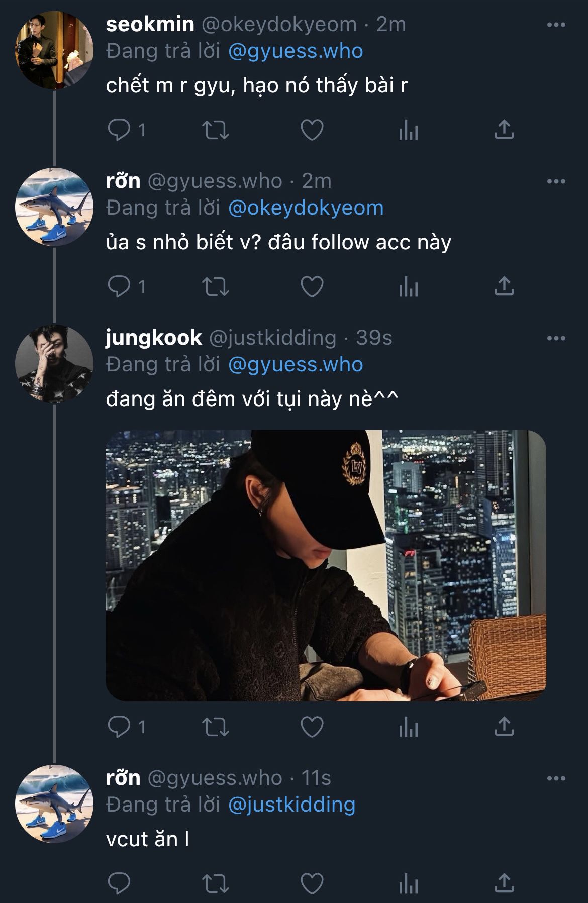Open more options on jungkook's tweet
Screen dimensions: 588x903
[x=556, y=338]
